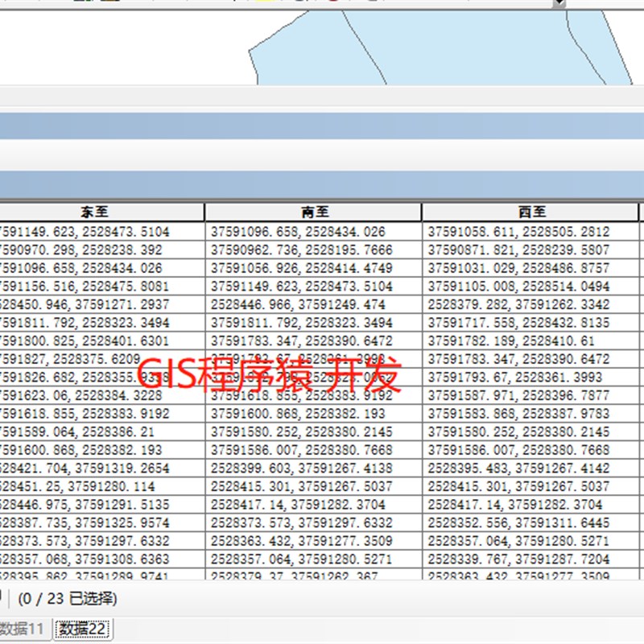644x644 pixels.
Task: Select 西至 cell 2528415.301, 37591267.5037
Action: 530,486
